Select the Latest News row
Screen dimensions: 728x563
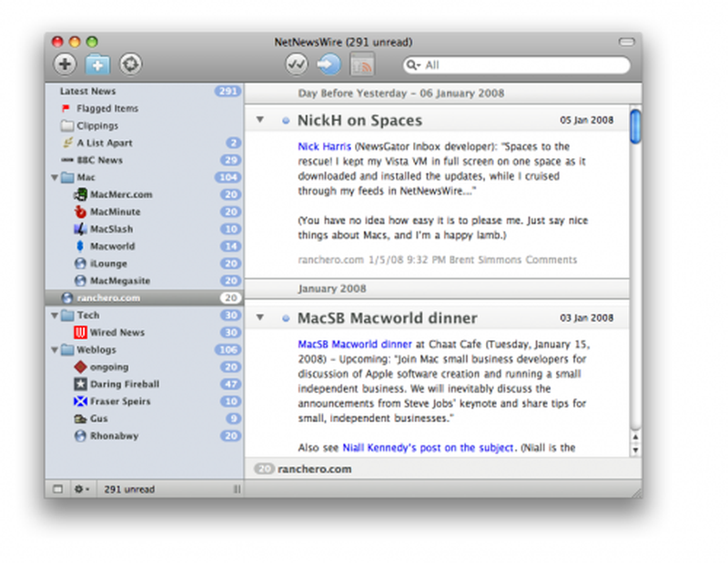point(145,91)
